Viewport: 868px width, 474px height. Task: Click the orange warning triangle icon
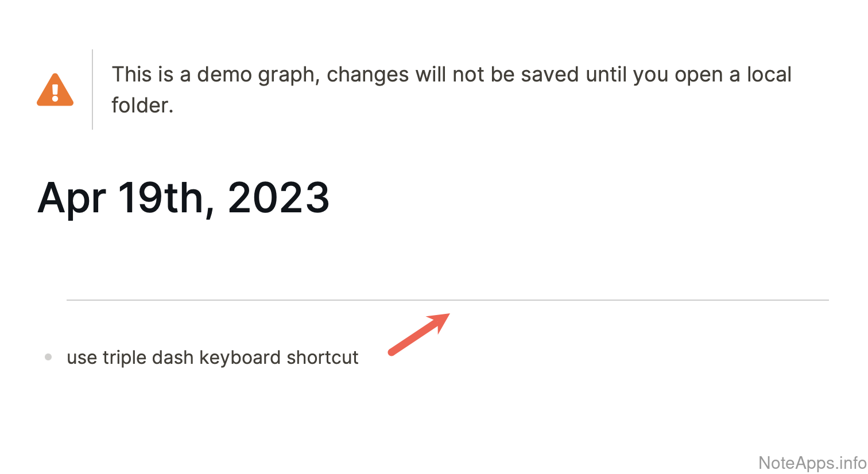pyautogui.click(x=55, y=90)
